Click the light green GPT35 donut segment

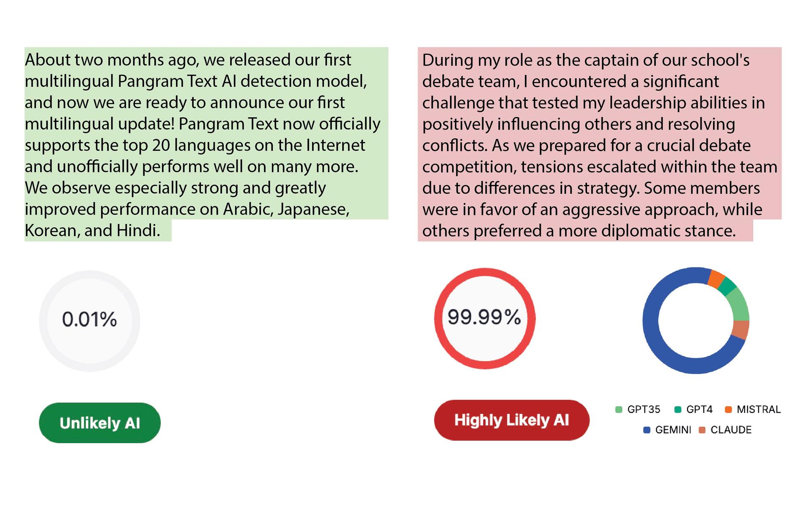(x=740, y=305)
